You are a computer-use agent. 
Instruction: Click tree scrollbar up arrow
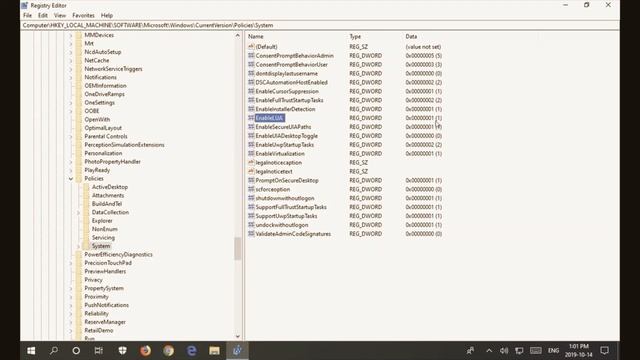click(x=238, y=36)
